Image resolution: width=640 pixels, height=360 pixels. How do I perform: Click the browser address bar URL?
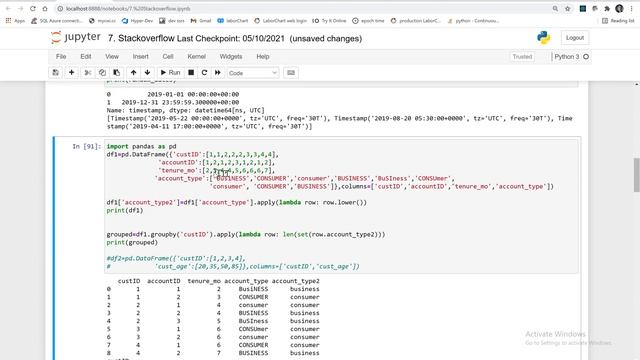pyautogui.click(x=128, y=9)
